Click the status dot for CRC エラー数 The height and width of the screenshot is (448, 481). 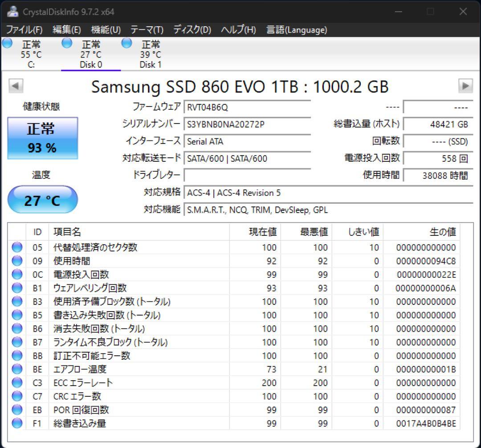[x=16, y=396]
